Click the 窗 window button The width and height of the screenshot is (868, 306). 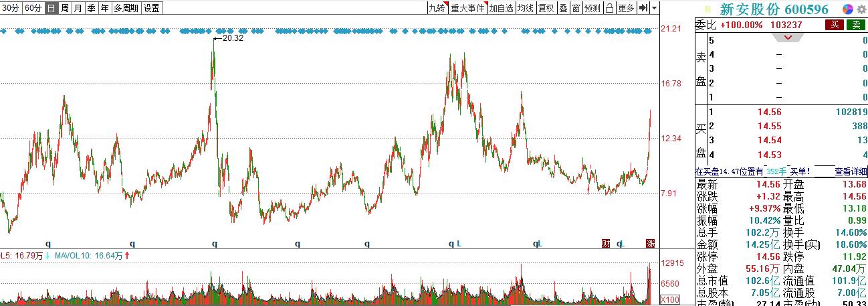coord(576,8)
